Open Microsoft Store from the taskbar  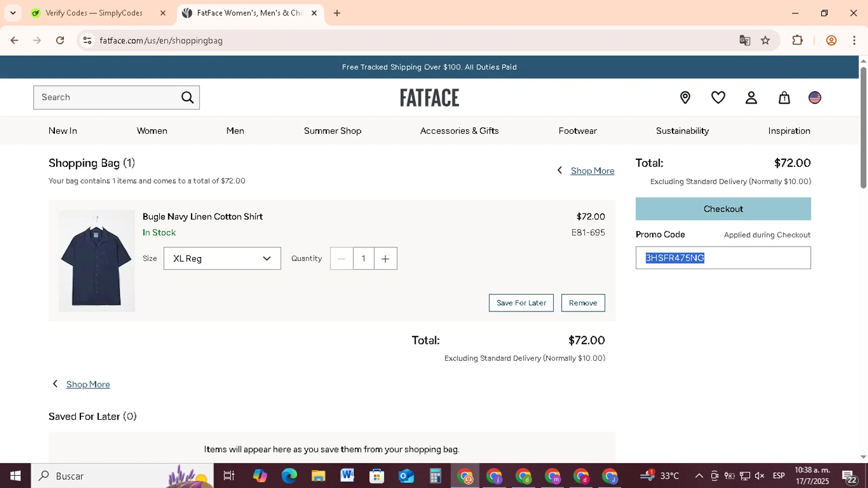tap(377, 476)
